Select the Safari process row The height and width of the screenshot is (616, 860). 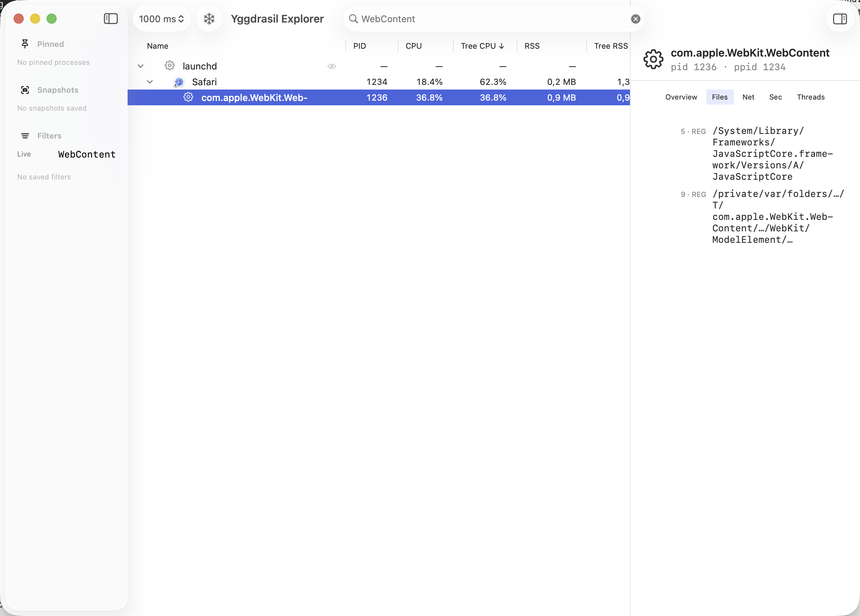pos(378,82)
